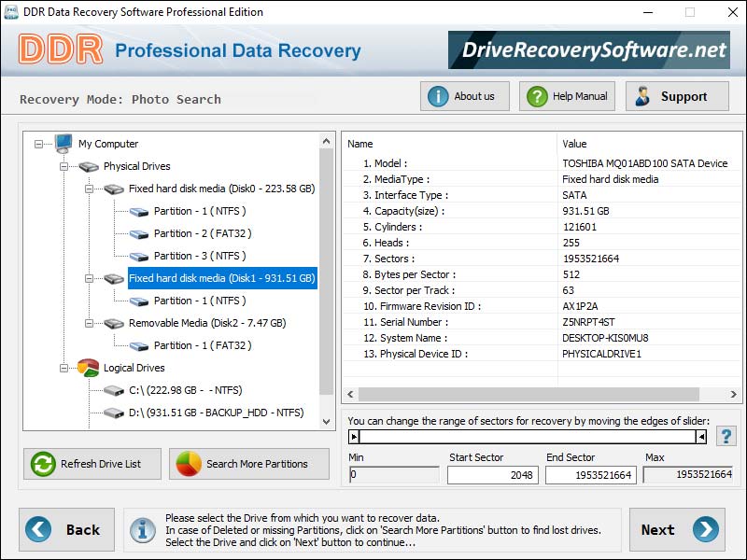This screenshot has height=560, width=747.
Task: Click Next to continue recovery
Action: [677, 529]
